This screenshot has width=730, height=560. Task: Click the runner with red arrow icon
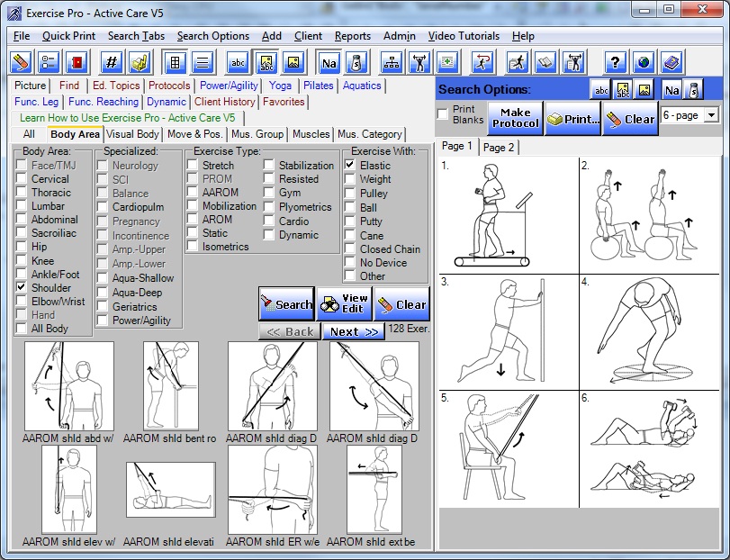[x=482, y=62]
